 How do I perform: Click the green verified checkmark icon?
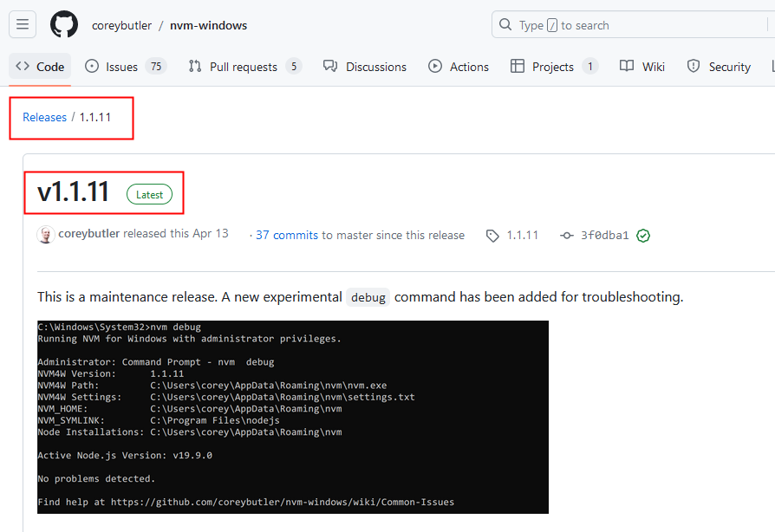tap(643, 236)
